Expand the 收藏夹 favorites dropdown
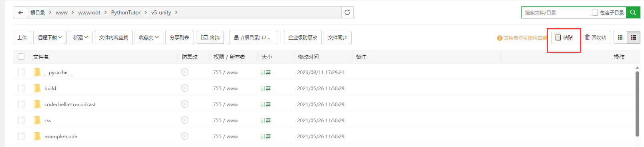Viewport: 644px width, 147px height. point(149,37)
